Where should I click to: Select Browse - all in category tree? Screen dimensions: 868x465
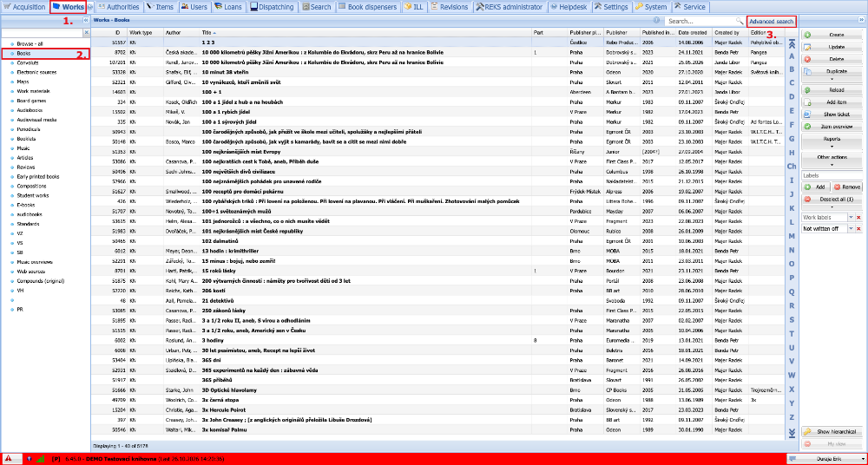30,43
